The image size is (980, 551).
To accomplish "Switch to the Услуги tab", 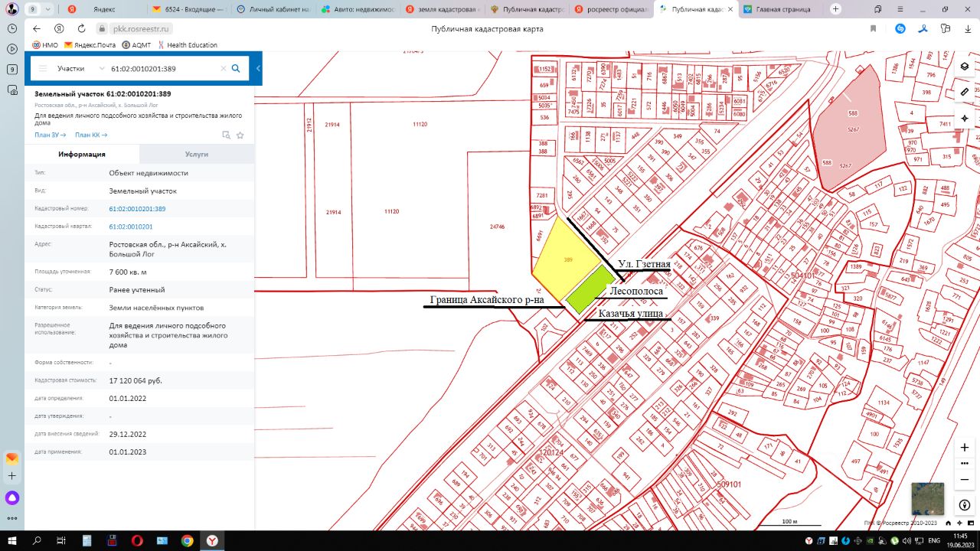I will coord(197,154).
